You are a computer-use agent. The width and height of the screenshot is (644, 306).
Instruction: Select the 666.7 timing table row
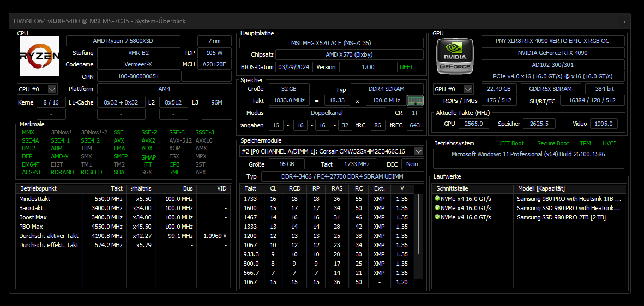(x=327, y=273)
